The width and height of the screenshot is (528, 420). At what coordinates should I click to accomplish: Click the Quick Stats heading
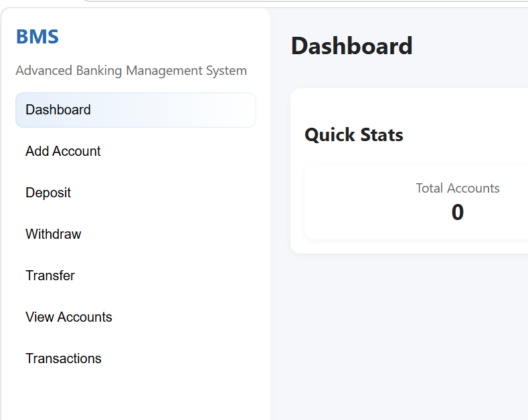(x=353, y=135)
